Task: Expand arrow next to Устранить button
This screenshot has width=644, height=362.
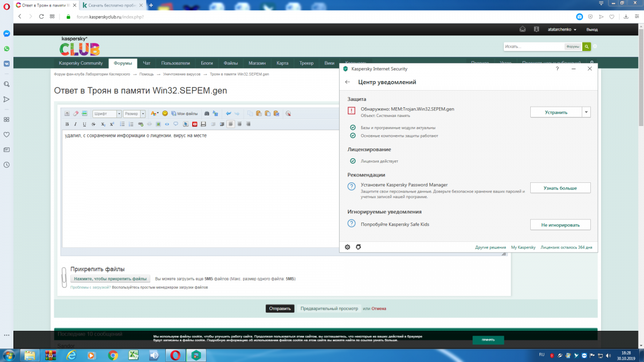Action: [x=587, y=112]
